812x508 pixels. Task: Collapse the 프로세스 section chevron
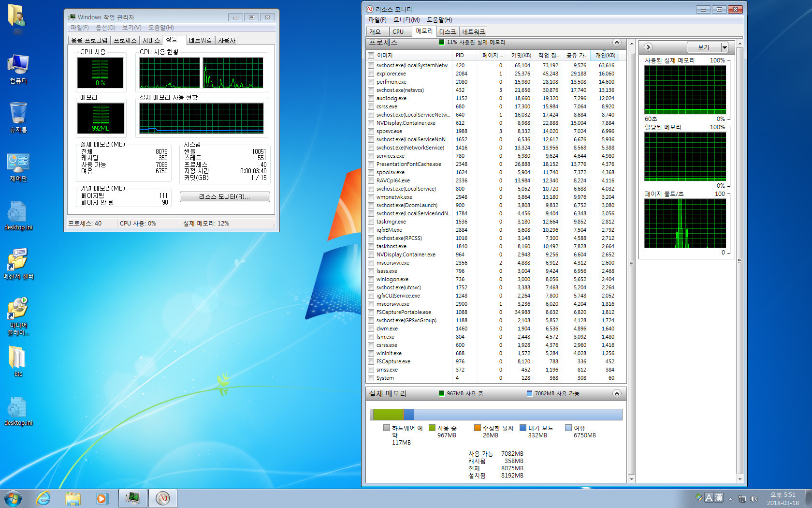(617, 43)
